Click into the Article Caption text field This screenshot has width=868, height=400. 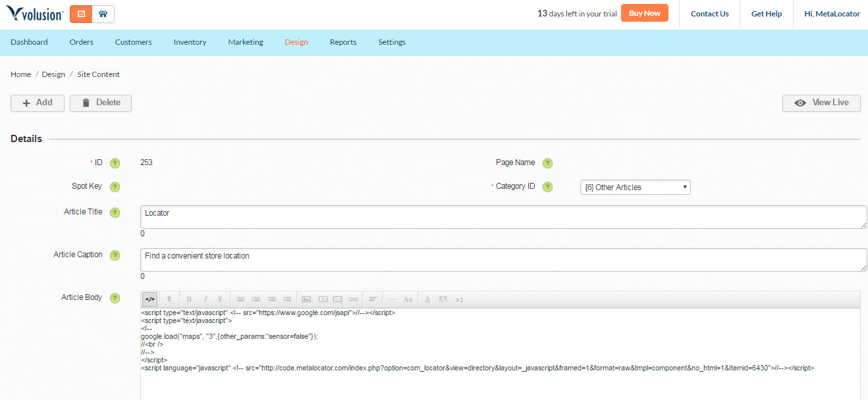pyautogui.click(x=504, y=260)
